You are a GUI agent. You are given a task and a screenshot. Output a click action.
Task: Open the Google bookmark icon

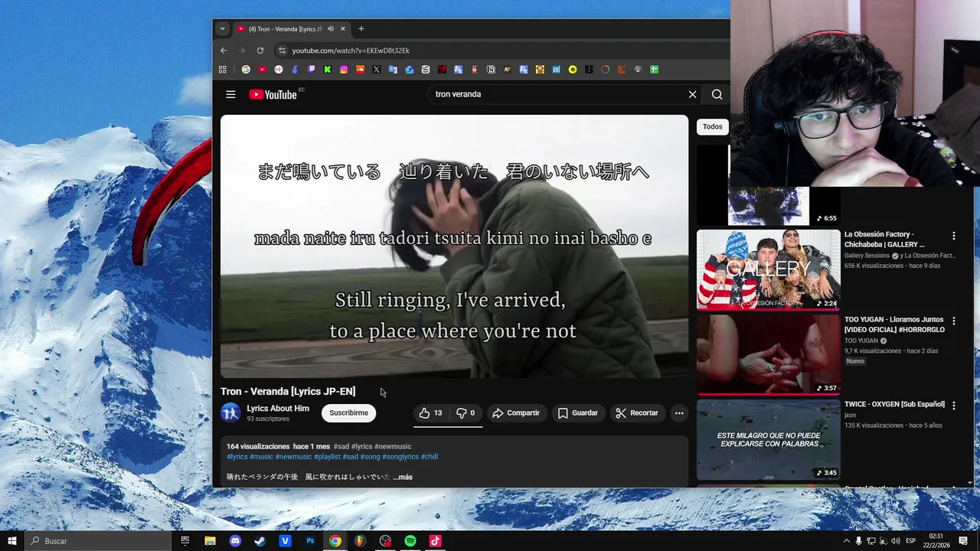pos(246,70)
